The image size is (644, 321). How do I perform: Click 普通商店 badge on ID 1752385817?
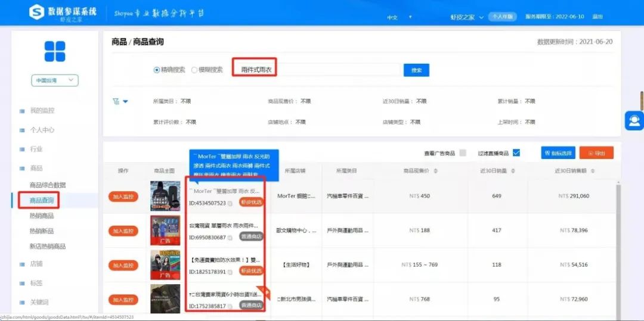[252, 306]
